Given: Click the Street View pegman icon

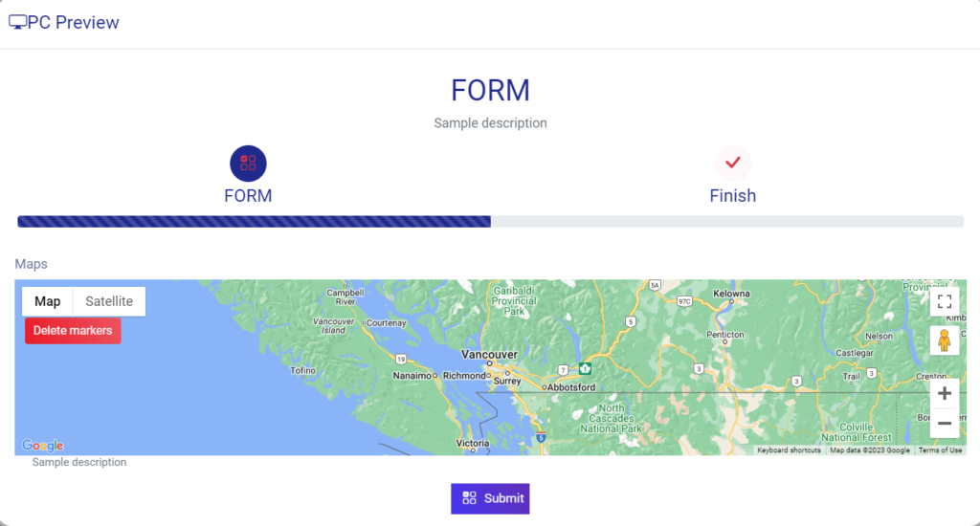Looking at the screenshot, I should click(x=944, y=340).
